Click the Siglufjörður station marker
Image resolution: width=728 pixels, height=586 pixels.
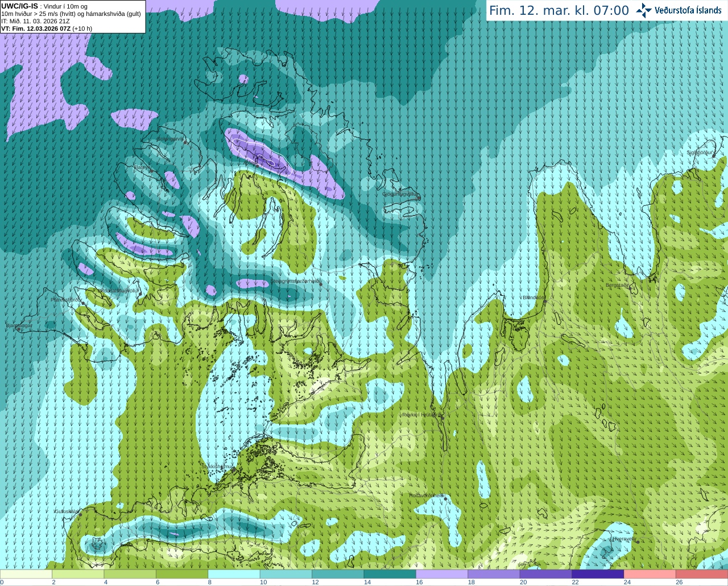click(x=713, y=155)
